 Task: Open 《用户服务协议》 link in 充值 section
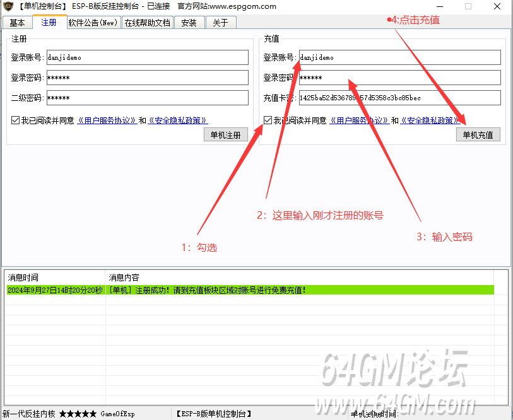359,120
